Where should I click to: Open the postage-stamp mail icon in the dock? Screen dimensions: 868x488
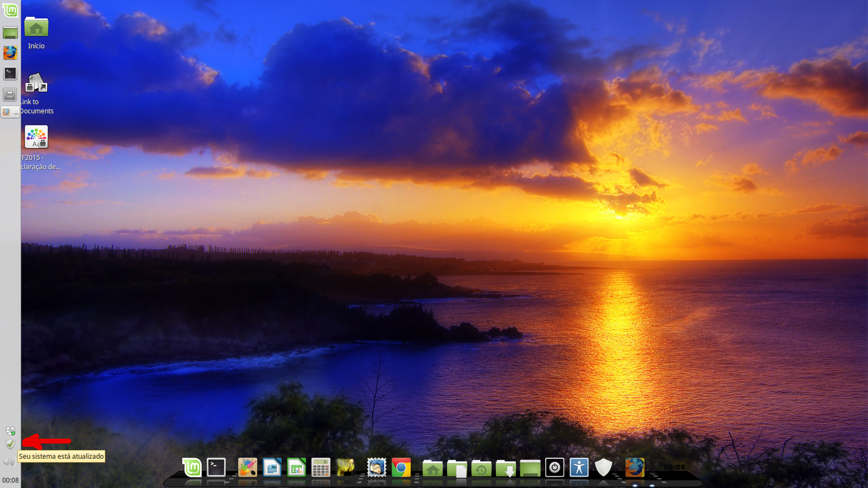pyautogui.click(x=376, y=467)
